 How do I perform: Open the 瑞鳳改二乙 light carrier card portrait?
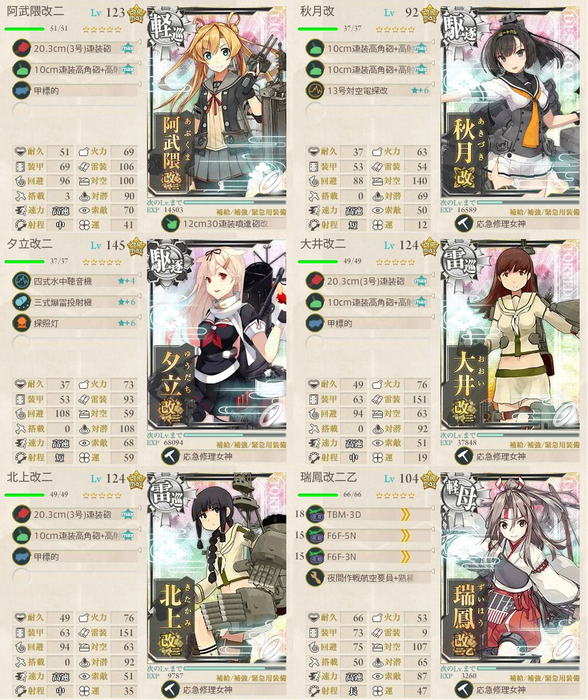pos(510,568)
